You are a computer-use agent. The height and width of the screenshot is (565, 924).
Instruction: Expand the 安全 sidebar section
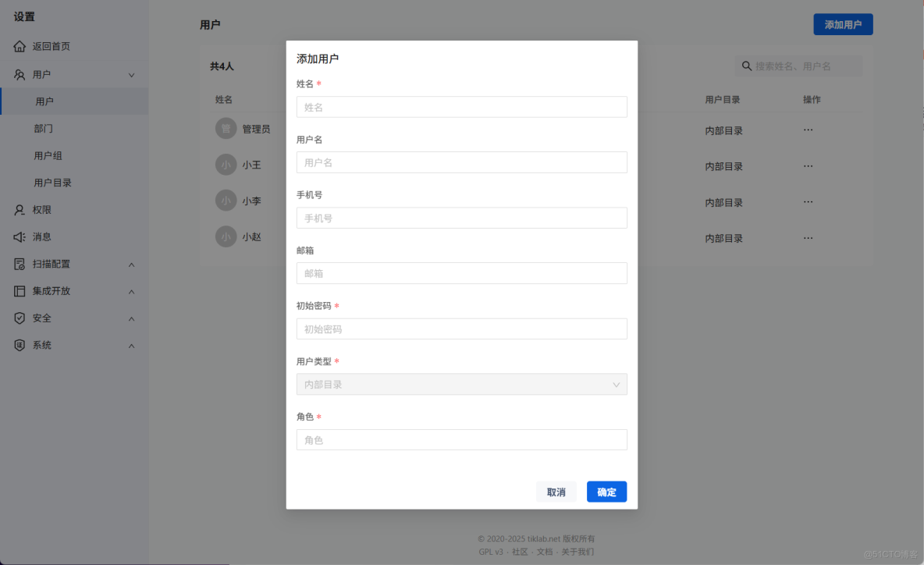pos(133,318)
